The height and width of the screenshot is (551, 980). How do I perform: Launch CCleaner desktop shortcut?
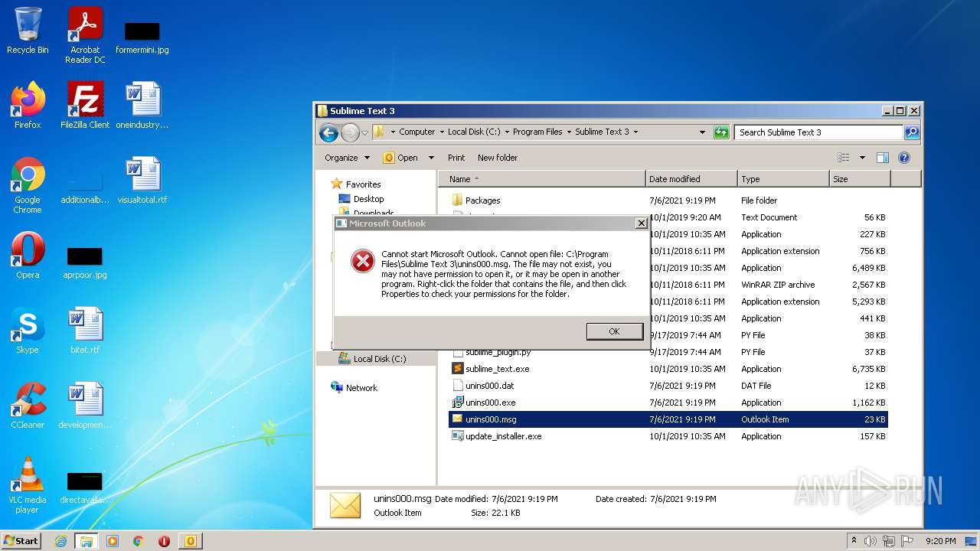pyautogui.click(x=28, y=406)
